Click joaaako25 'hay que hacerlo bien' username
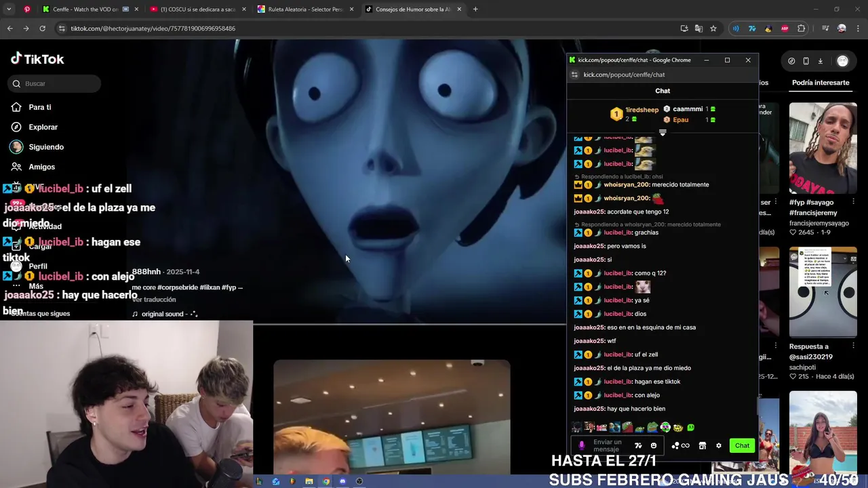The image size is (868, 488). [589, 409]
